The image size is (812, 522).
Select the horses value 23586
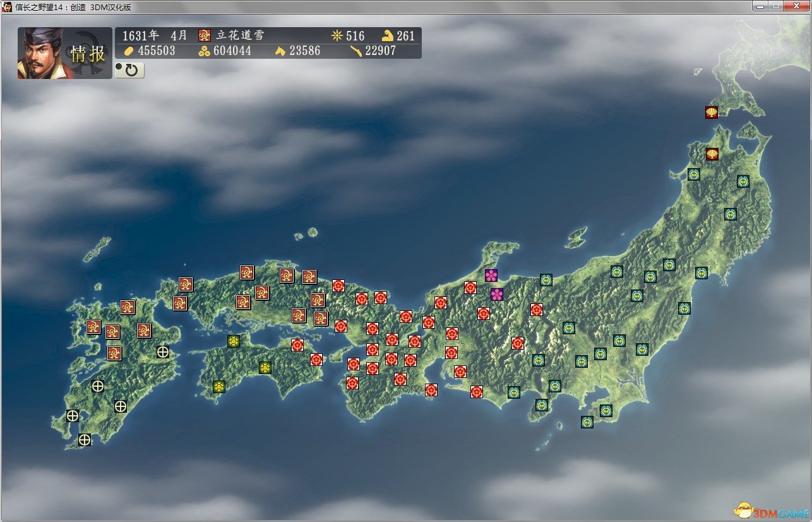click(x=305, y=51)
